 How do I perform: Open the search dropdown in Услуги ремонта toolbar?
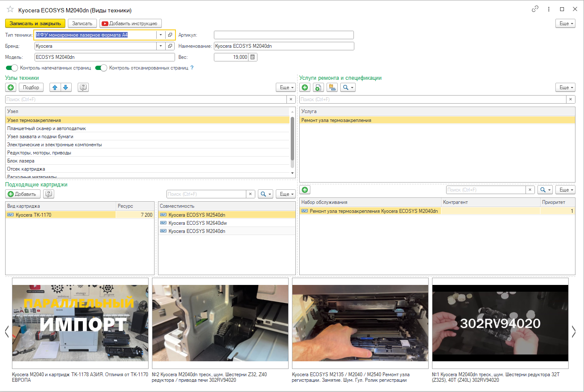coord(348,87)
